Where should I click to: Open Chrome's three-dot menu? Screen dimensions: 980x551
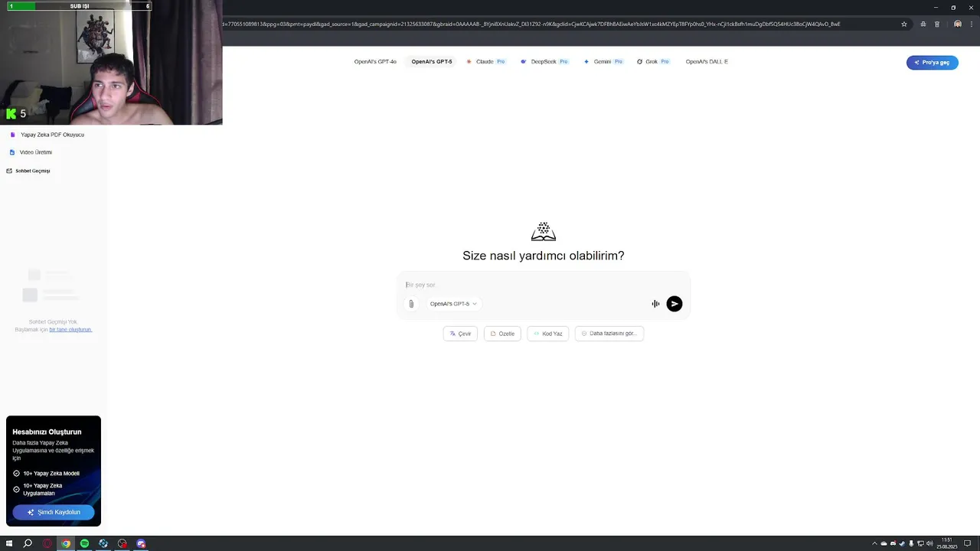972,24
